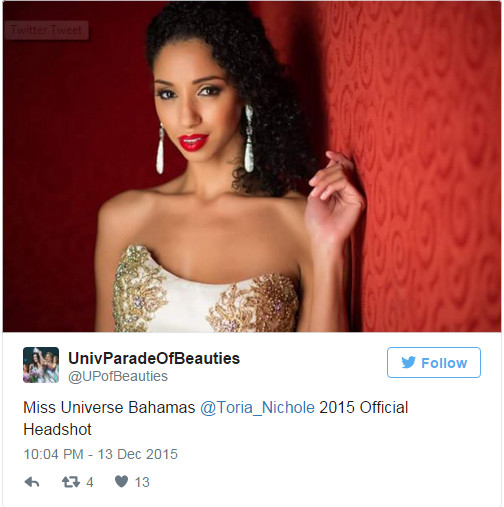The image size is (504, 507).
Task: Click the retweet count 4
Action: pyautogui.click(x=90, y=482)
